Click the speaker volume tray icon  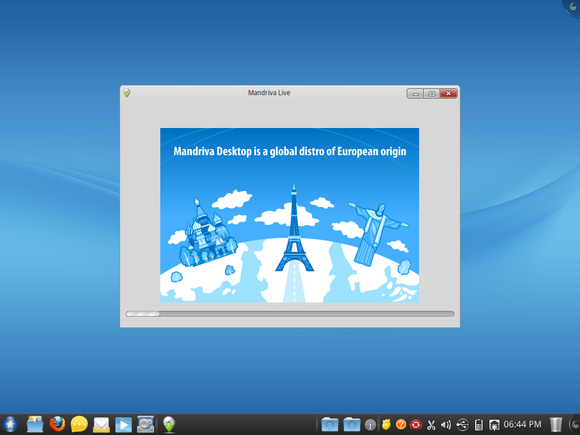tap(446, 425)
